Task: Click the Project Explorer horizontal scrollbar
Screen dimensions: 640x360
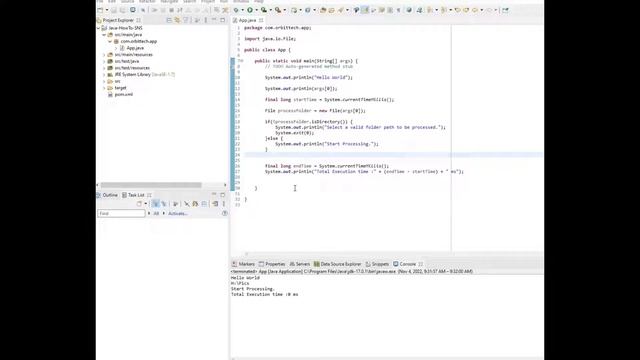Action: 151,185
